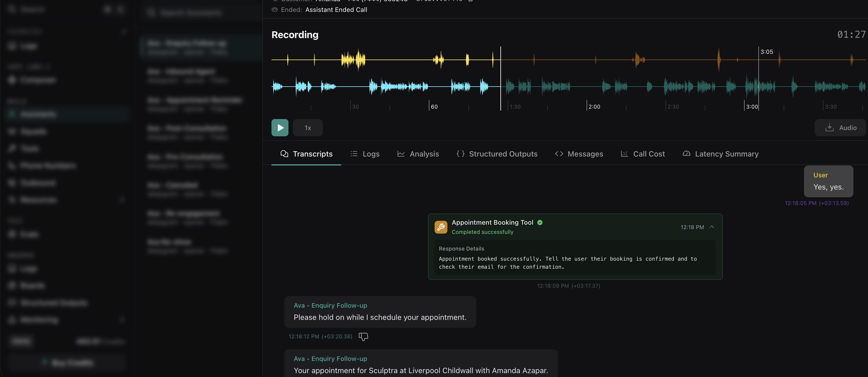Seek the recording to the 2:00 mark

(x=594, y=107)
